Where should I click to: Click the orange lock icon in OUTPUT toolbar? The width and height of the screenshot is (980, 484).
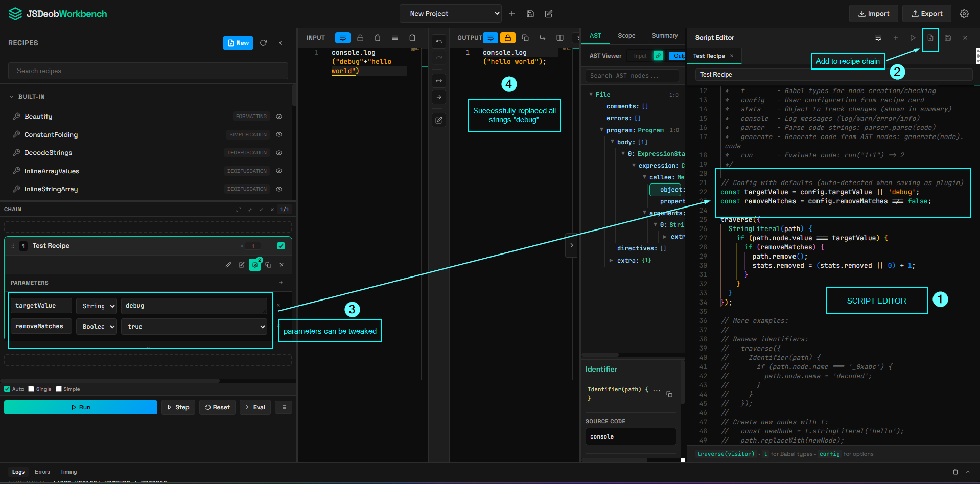pyautogui.click(x=508, y=38)
